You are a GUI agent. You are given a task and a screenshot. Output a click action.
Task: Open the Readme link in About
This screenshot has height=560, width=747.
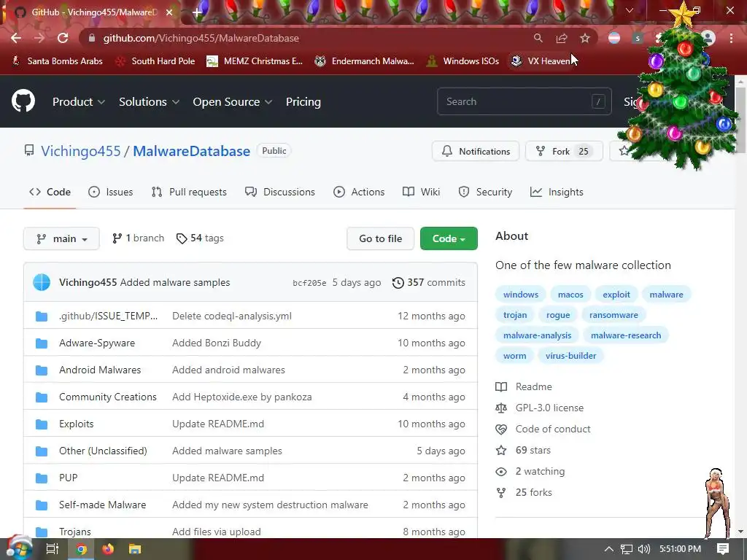point(524,386)
